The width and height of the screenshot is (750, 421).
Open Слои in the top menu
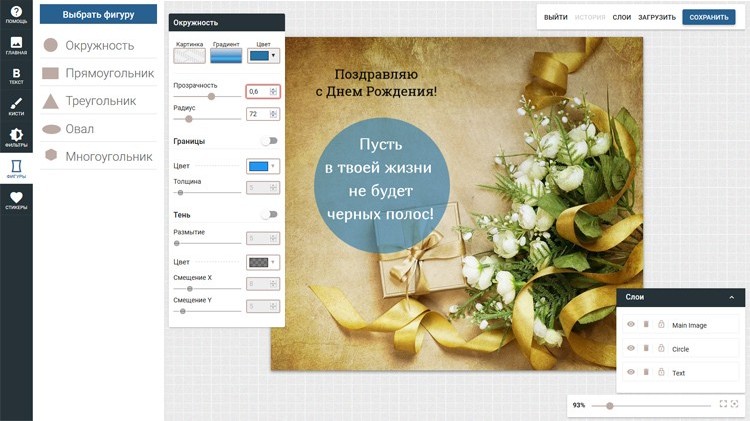click(621, 17)
